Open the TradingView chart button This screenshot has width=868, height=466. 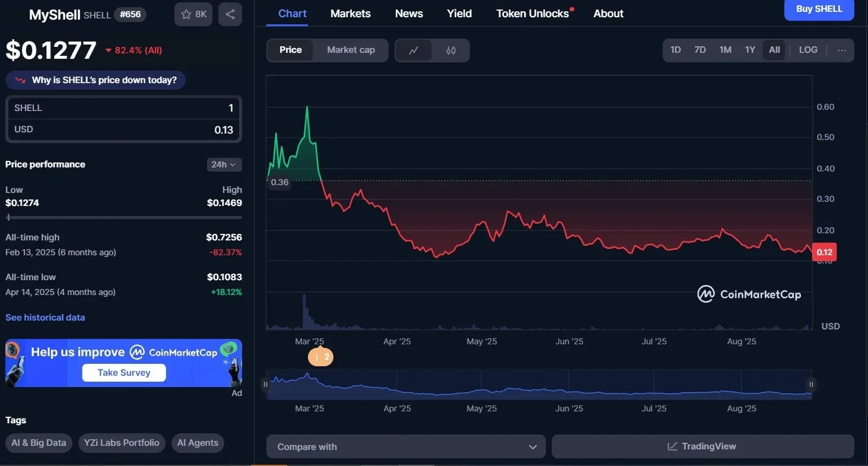pos(702,446)
